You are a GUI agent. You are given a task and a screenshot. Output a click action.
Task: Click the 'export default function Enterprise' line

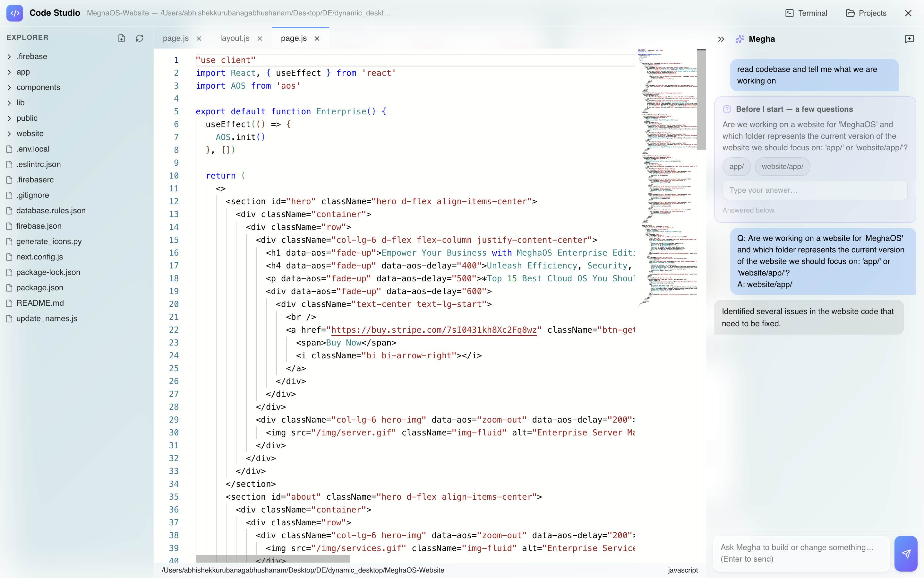[x=291, y=112]
